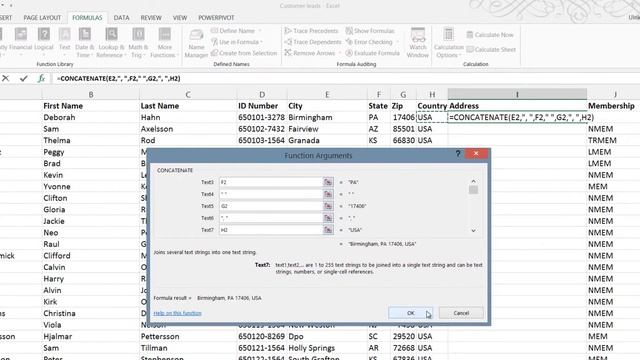Click in the formula bar text
Screen dimensions: 640x360
coord(119,78)
